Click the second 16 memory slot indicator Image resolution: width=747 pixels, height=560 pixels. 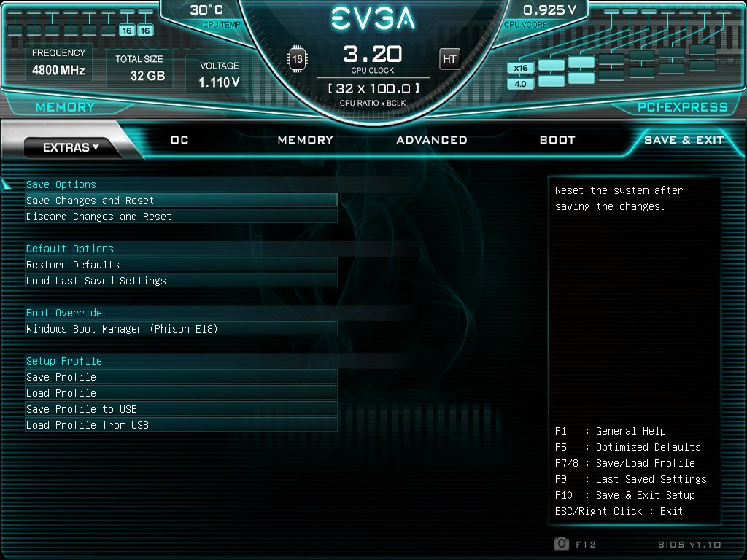click(145, 31)
